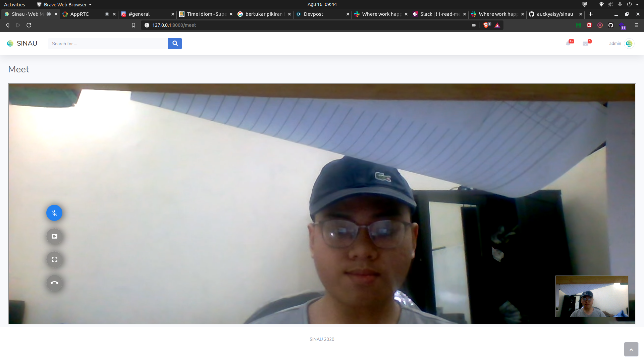Reload the current page

coord(29,25)
